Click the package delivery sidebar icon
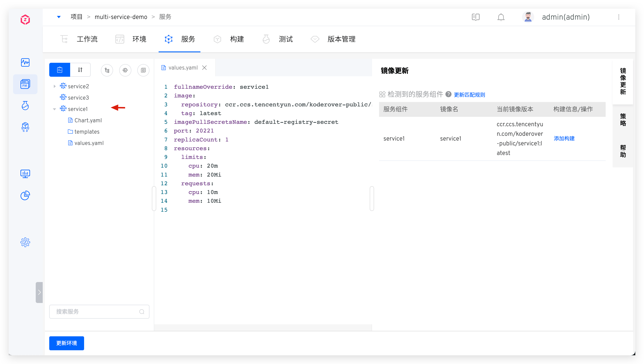Viewport: 644px width, 364px height. pos(25,127)
